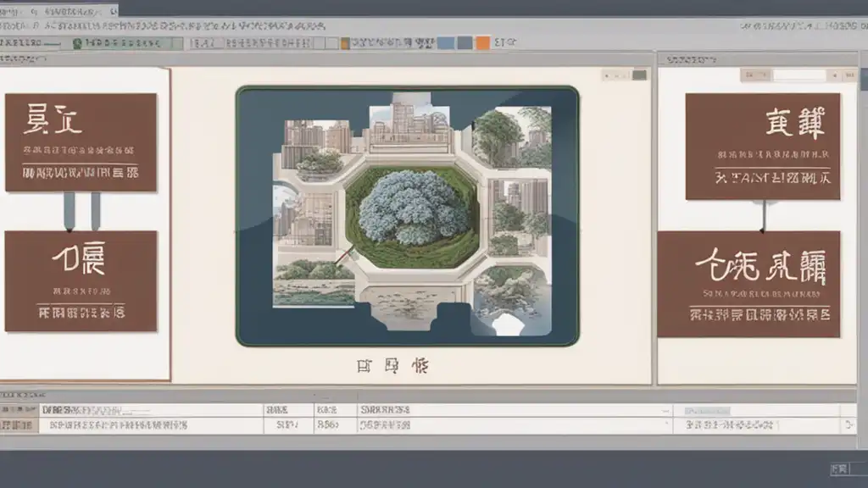The height and width of the screenshot is (488, 868).
Task: Open the top-left brown card
Action: (81, 142)
